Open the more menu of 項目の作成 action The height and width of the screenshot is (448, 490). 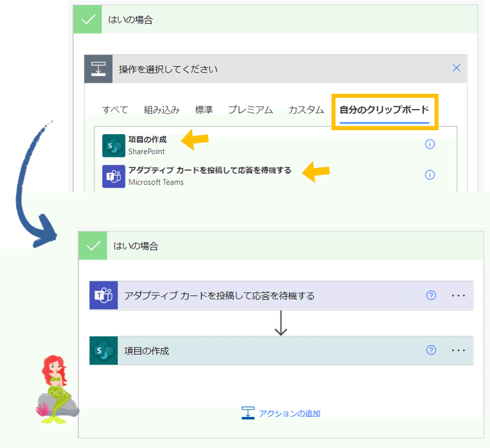(458, 350)
